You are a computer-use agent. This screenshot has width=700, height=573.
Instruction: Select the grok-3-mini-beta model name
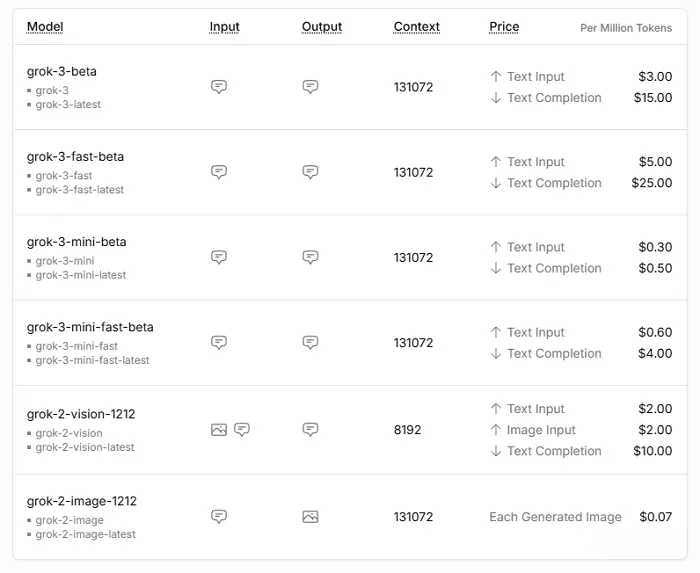click(76, 242)
